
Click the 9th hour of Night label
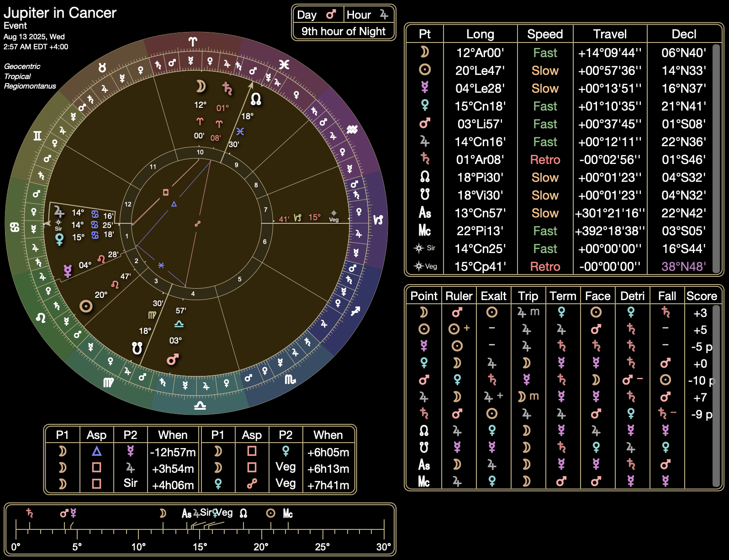[x=343, y=32]
